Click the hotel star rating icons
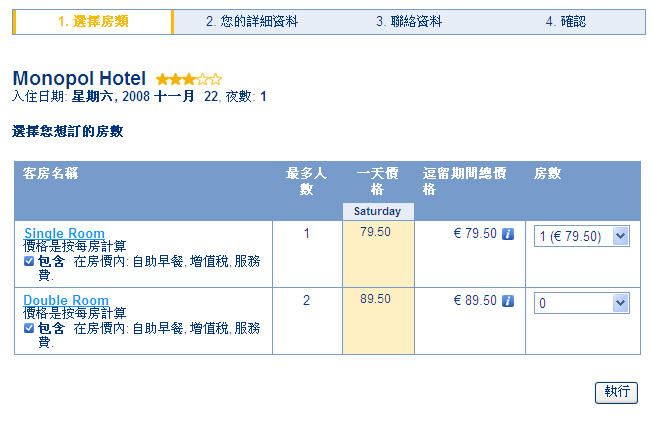Image resolution: width=652 pixels, height=427 pixels. pos(189,79)
